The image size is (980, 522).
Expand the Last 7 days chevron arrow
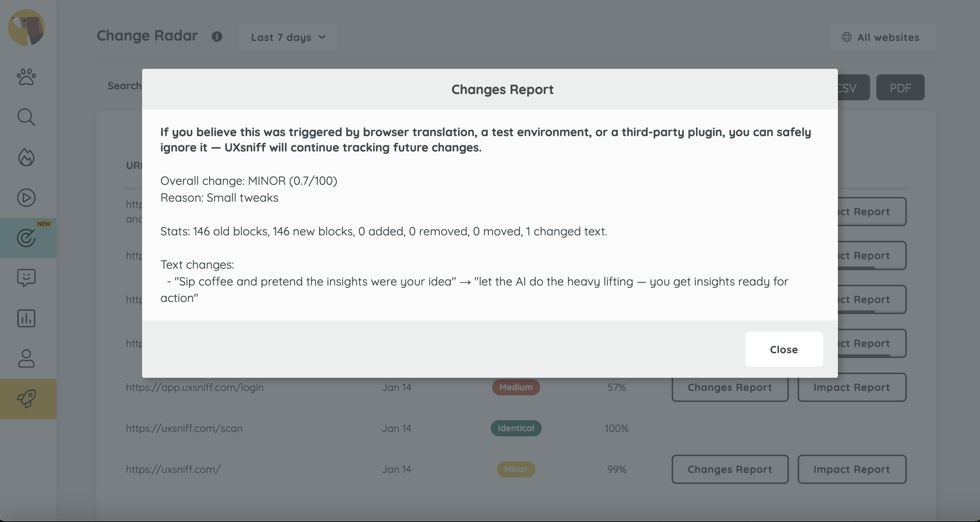(322, 38)
